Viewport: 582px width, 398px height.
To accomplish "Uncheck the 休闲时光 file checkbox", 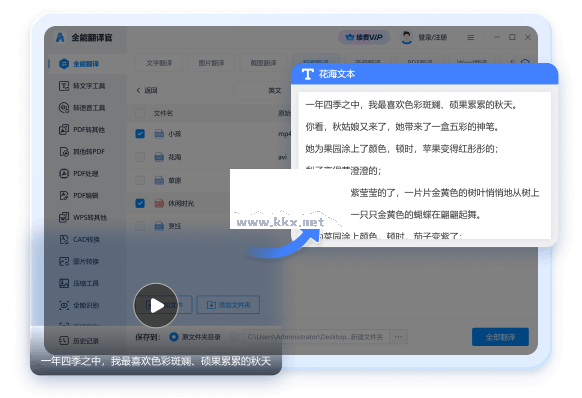I will pos(140,203).
